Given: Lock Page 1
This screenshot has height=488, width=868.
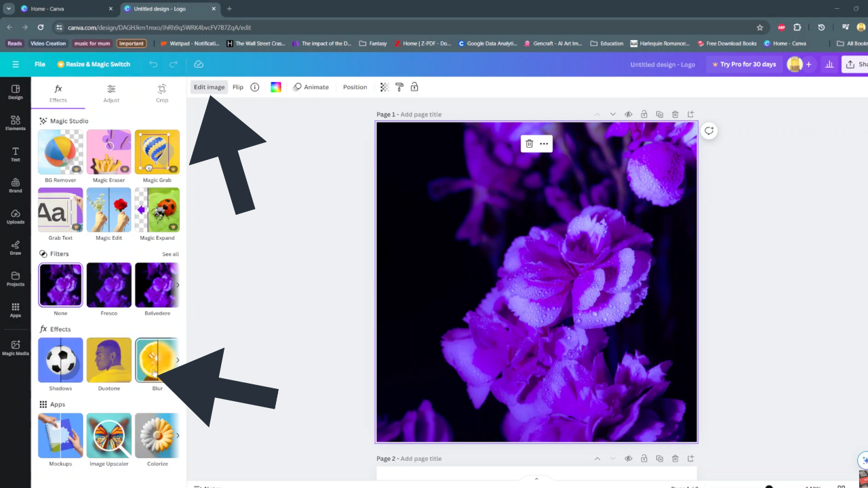Looking at the screenshot, I should click(x=644, y=115).
